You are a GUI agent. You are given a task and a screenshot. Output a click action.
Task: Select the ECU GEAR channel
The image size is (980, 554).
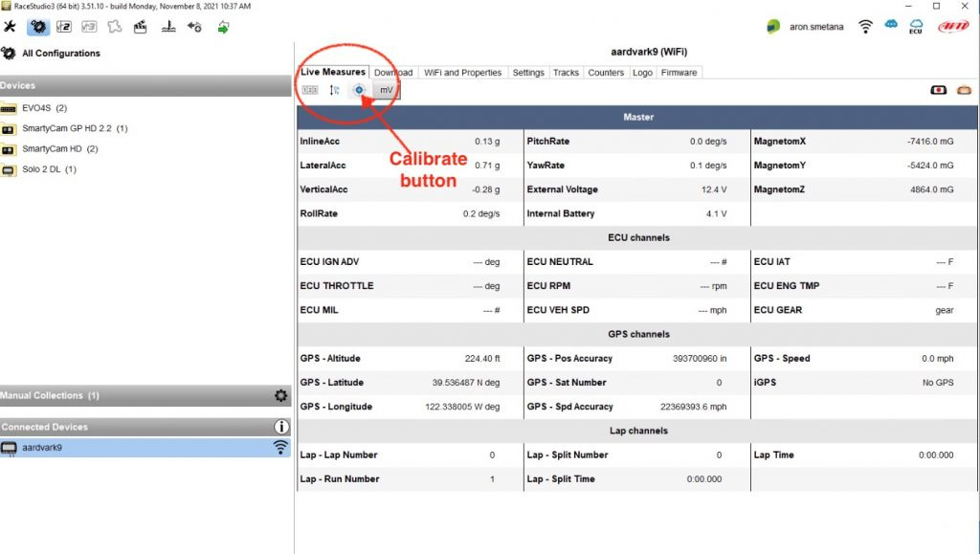tap(864, 310)
